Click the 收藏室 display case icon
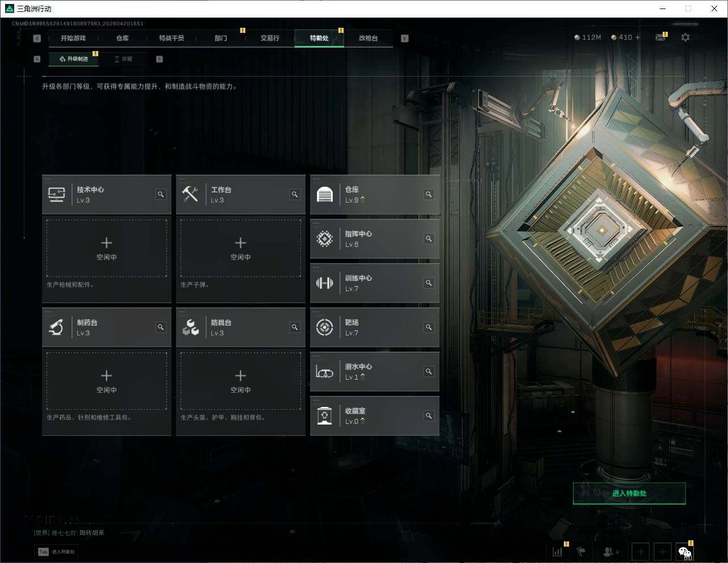Image resolution: width=728 pixels, height=563 pixels. point(324,416)
